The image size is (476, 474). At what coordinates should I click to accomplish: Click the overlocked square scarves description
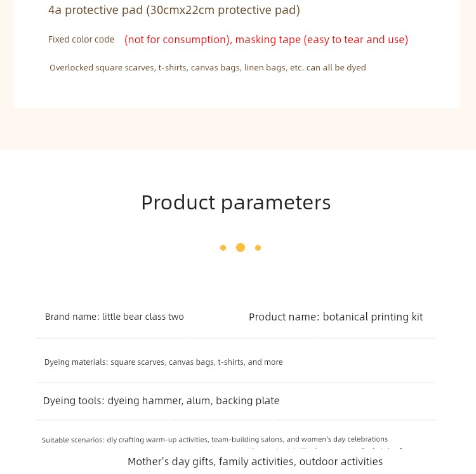208,67
